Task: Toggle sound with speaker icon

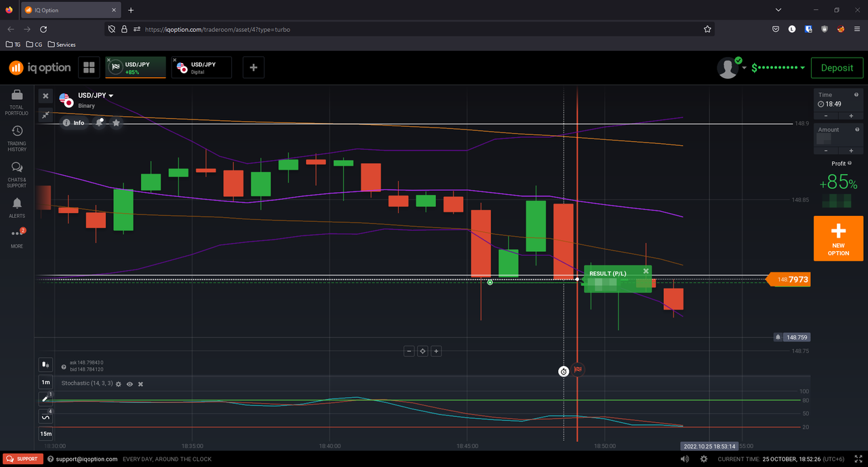Action: pos(685,459)
